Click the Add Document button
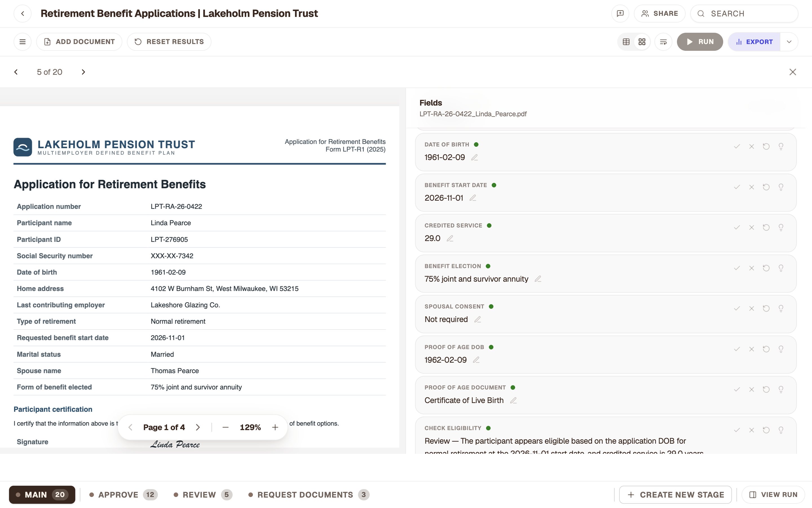Image resolution: width=812 pixels, height=508 pixels. 79,42
